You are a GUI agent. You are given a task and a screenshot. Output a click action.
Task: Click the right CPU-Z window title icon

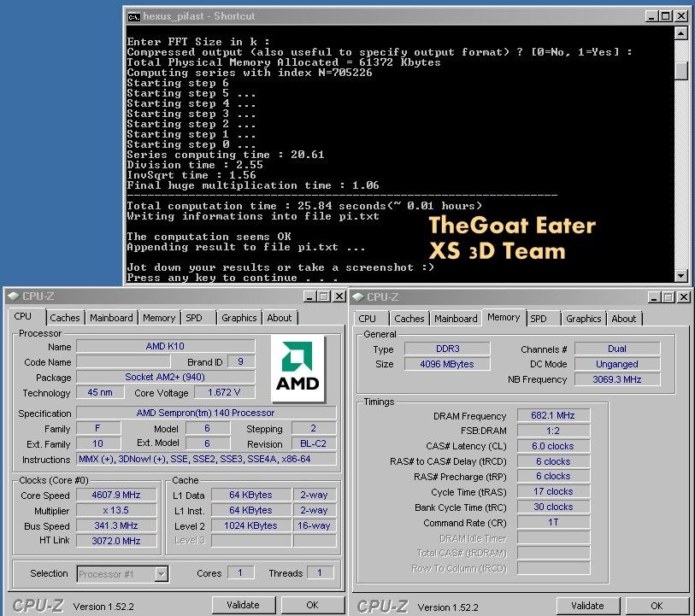(358, 297)
